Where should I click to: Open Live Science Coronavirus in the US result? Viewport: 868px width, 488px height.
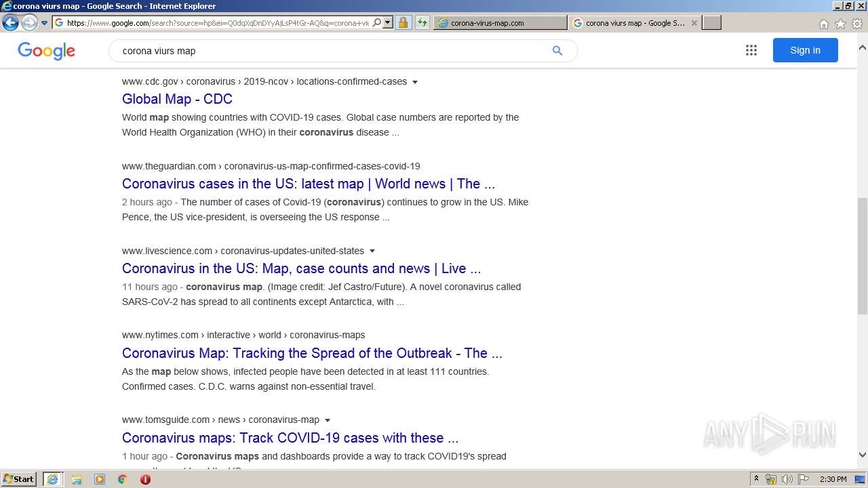[x=302, y=268]
